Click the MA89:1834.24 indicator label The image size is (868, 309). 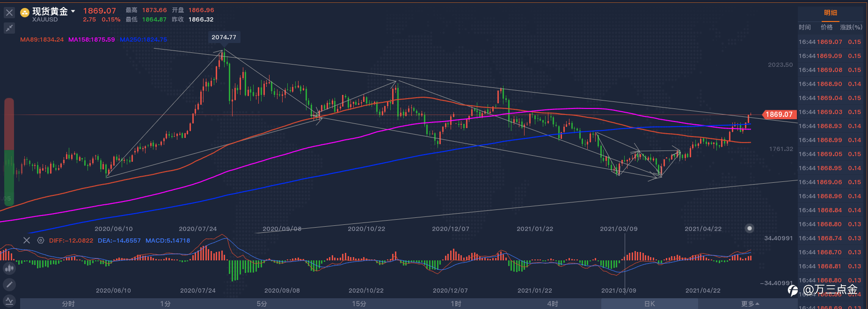pyautogui.click(x=42, y=40)
